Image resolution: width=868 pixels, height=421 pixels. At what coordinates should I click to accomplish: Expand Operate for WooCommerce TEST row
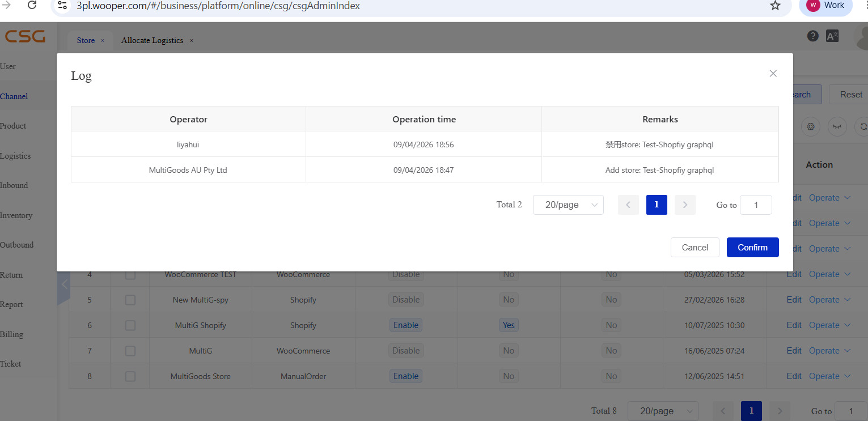click(x=829, y=274)
